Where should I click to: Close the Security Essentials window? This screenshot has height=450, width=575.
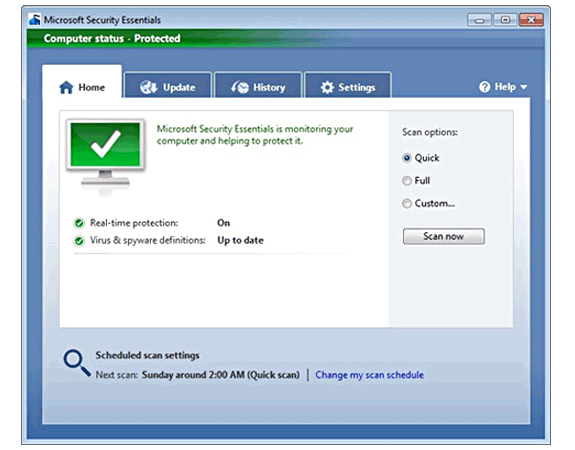[x=531, y=20]
